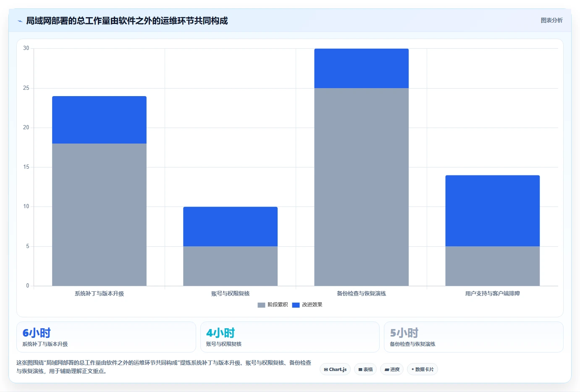The image size is (580, 392).
Task: Click the 备份检查与恢复演练 caption under 5小时
Action: tap(412, 344)
